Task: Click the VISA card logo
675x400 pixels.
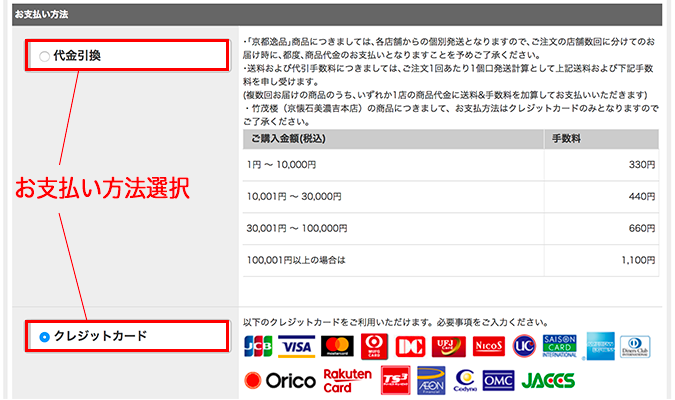Action: tap(297, 346)
